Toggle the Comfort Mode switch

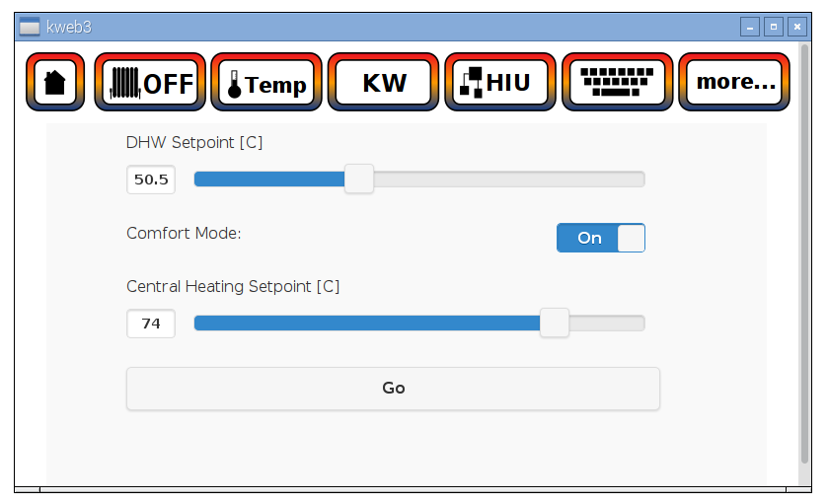pos(601,238)
